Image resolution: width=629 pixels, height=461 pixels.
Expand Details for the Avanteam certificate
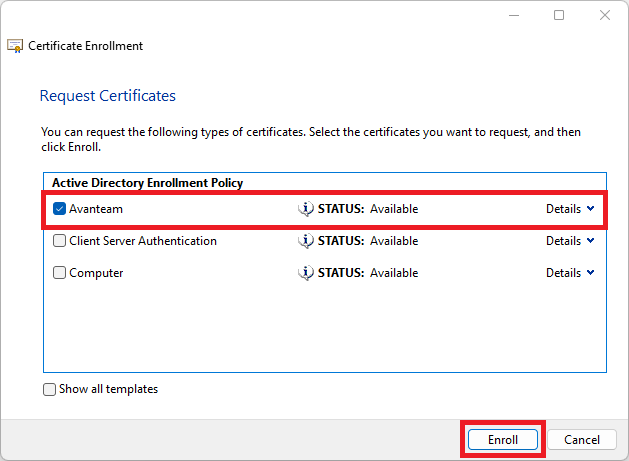pos(570,209)
